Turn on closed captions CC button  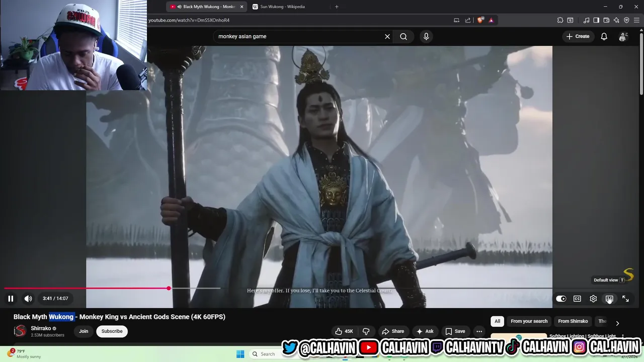coord(577,299)
